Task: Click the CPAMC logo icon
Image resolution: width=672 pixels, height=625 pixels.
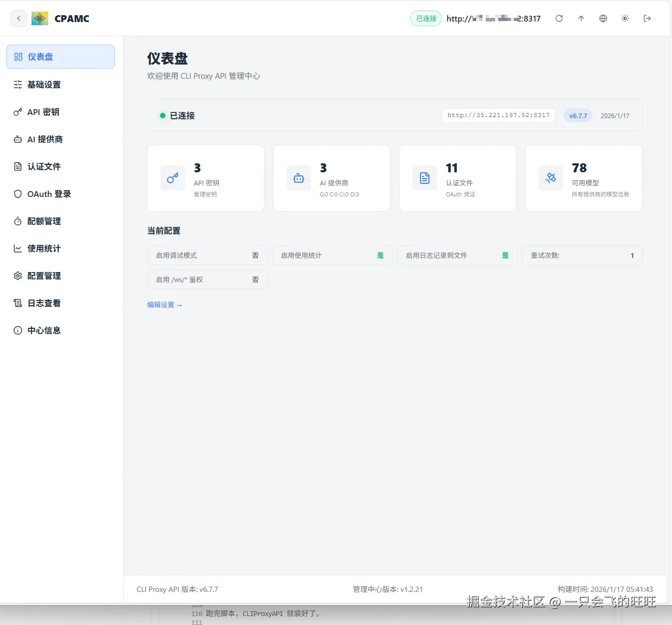Action: (x=40, y=18)
